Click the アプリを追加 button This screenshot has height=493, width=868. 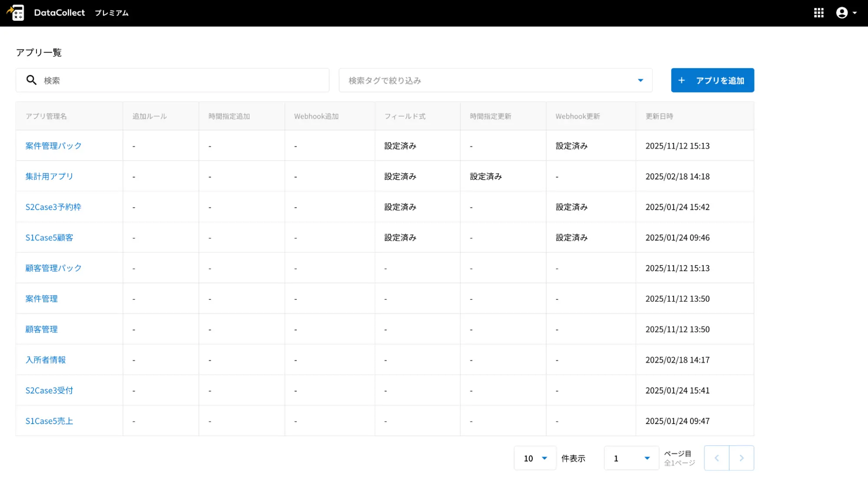[712, 80]
